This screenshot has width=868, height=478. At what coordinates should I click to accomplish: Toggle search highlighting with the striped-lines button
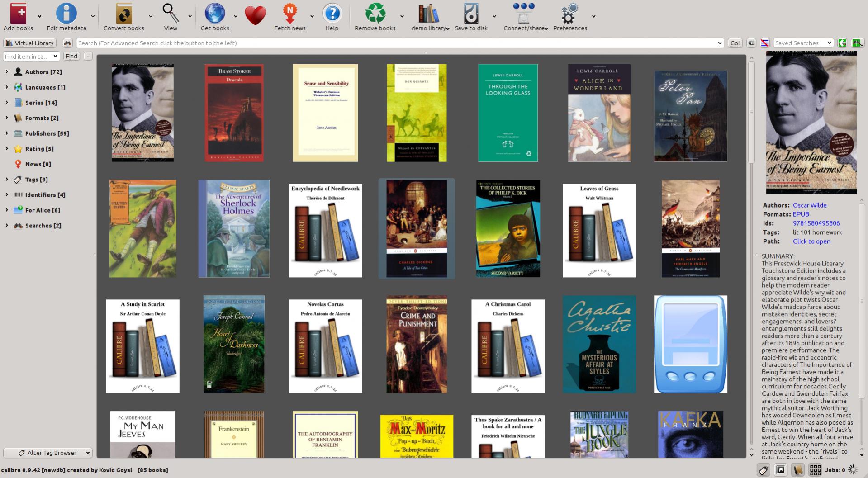tap(765, 43)
